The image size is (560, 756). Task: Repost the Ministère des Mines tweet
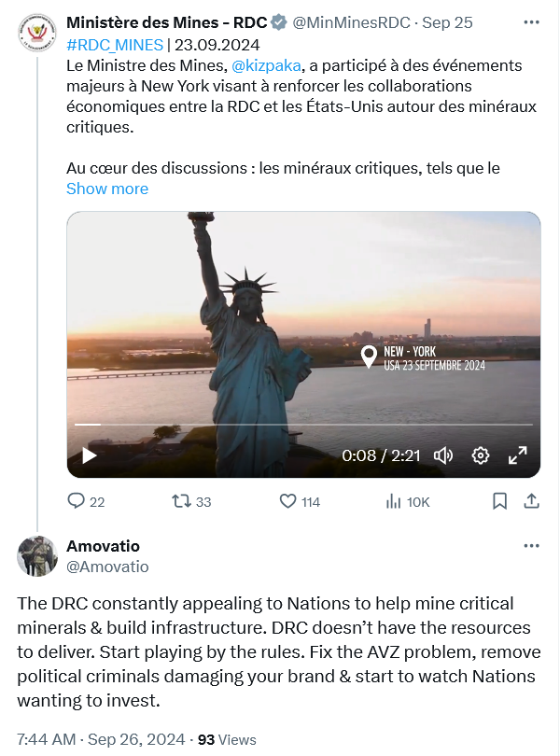coord(182,501)
